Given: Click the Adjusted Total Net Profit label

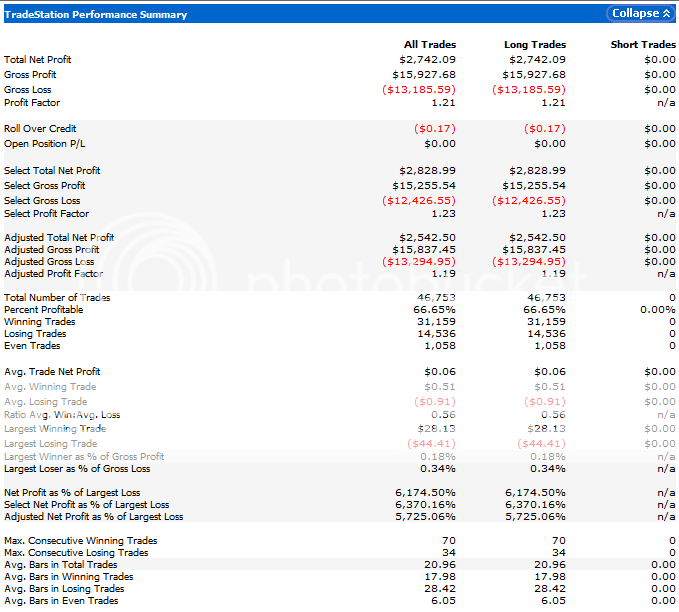Looking at the screenshot, I should [58, 238].
